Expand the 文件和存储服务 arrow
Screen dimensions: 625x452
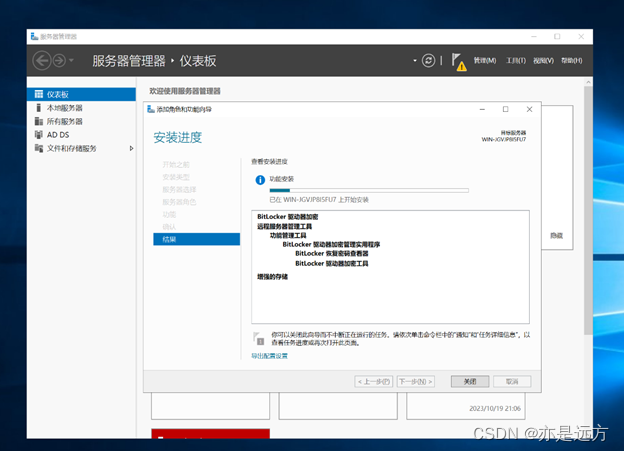point(132,148)
